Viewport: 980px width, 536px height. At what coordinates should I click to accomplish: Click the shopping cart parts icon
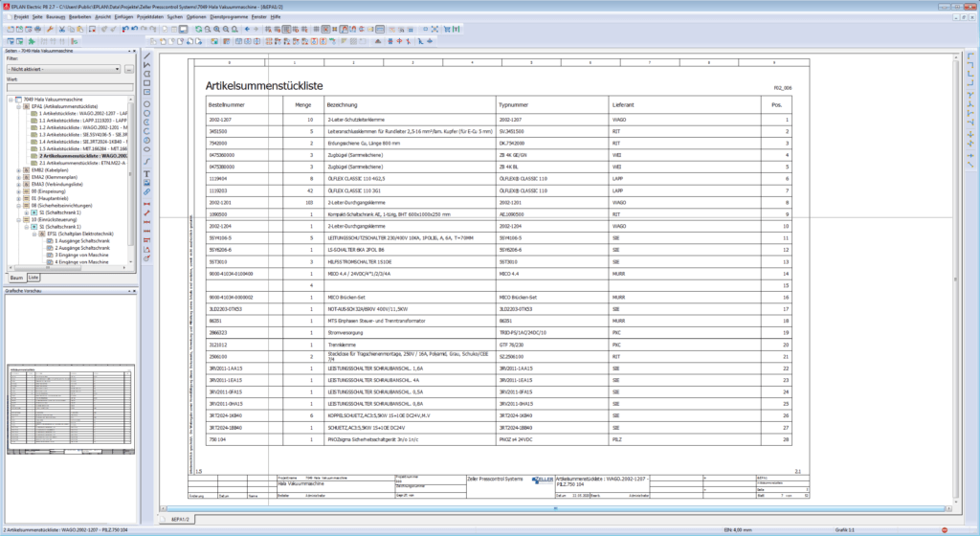coord(447,29)
